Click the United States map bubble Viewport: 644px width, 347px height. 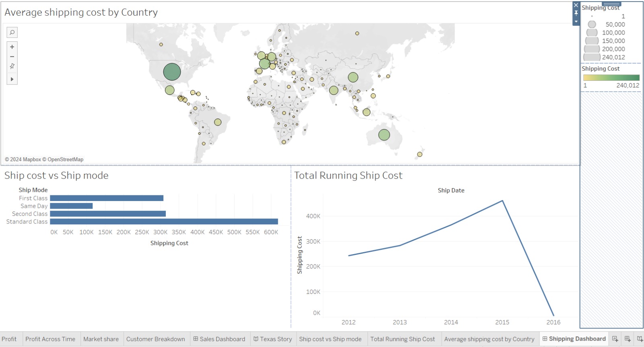172,72
